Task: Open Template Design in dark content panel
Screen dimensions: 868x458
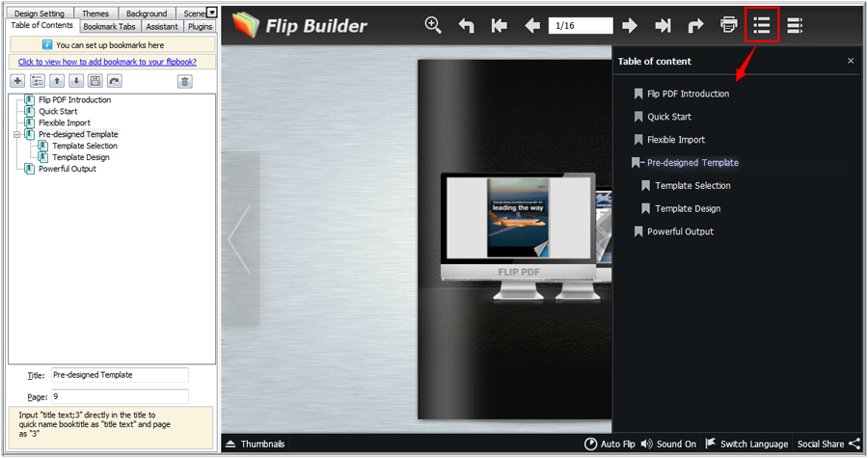Action: coord(688,208)
